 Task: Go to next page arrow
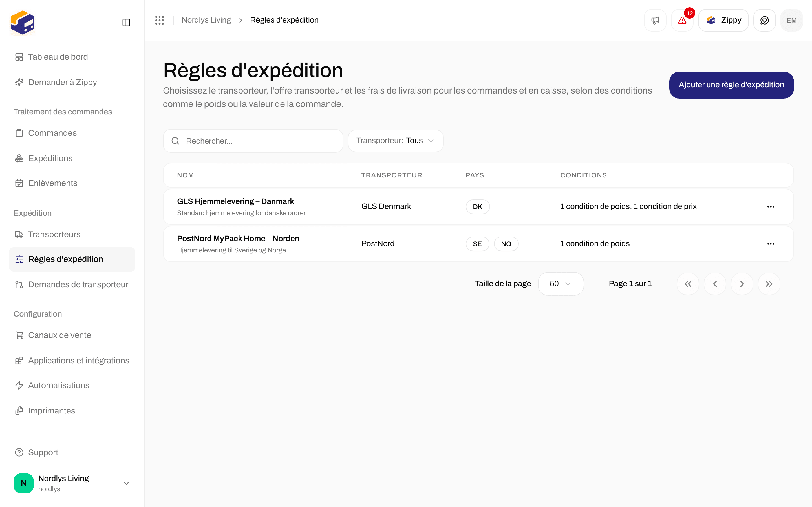pos(742,284)
